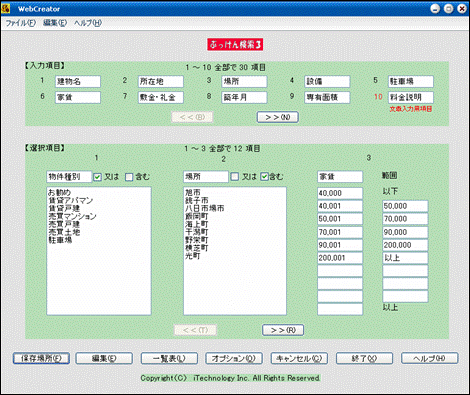470x395 pixels.
Task: Click the >>(R) next selection items button
Action: point(283,330)
